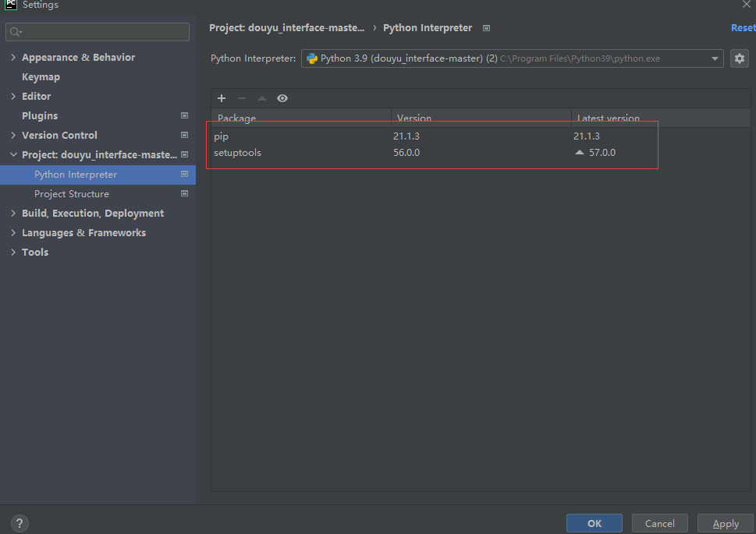The image size is (756, 534).
Task: Select the setuptools package row
Action: tap(481, 152)
